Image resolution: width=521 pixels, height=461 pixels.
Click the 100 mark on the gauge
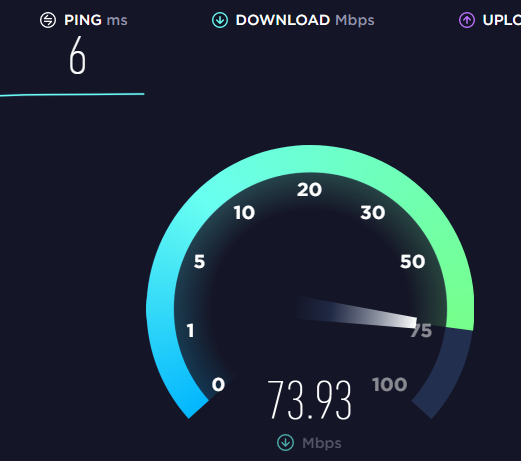click(390, 385)
